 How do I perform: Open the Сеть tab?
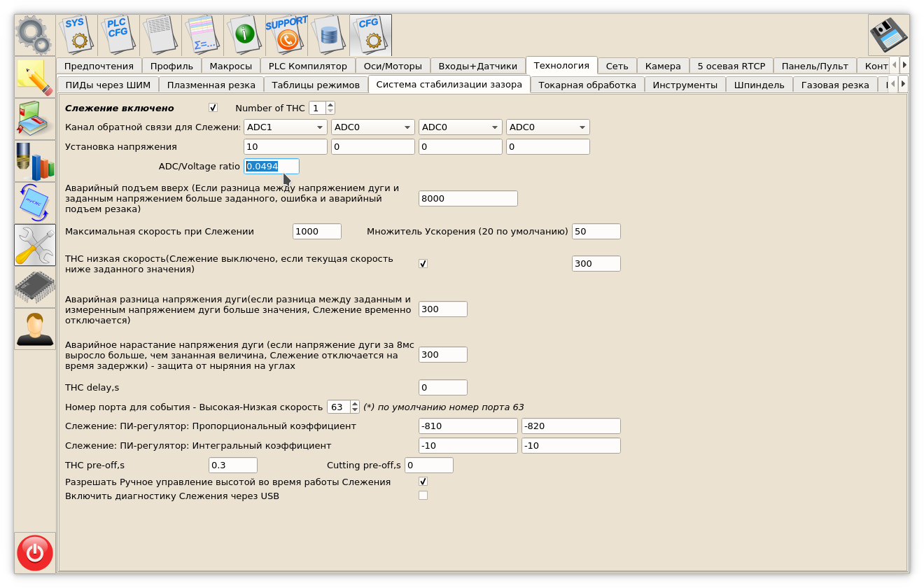tap(617, 66)
